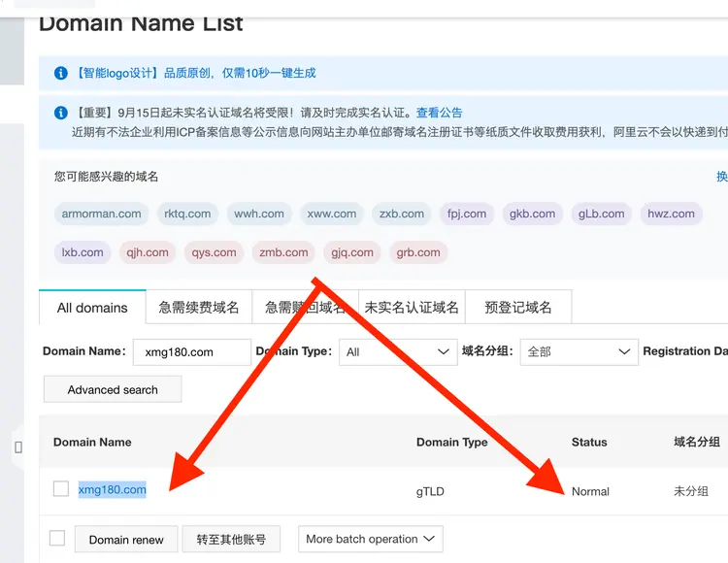Select the armorman.com suggested domain tag
This screenshot has height=563, width=728.
102,214
